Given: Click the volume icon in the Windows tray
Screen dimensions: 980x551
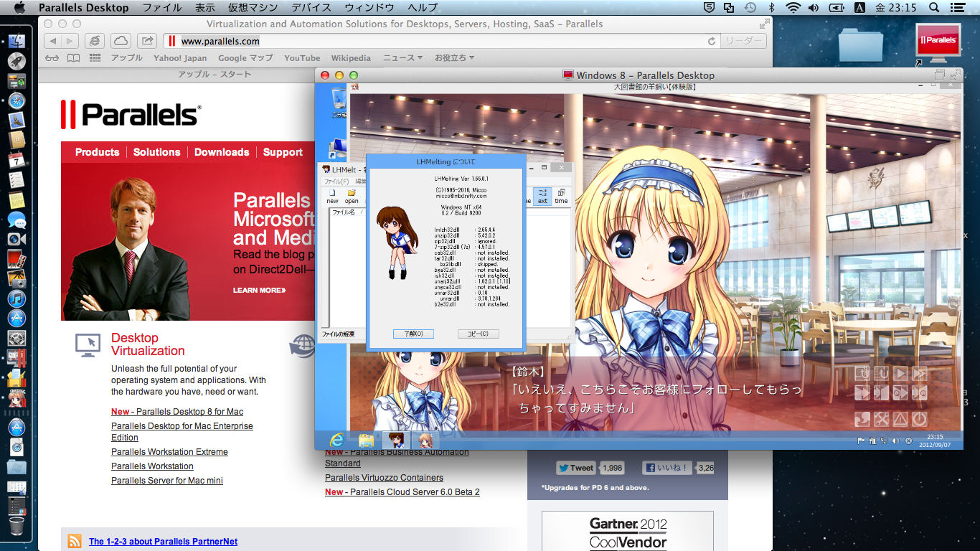Looking at the screenshot, I should click(x=895, y=441).
